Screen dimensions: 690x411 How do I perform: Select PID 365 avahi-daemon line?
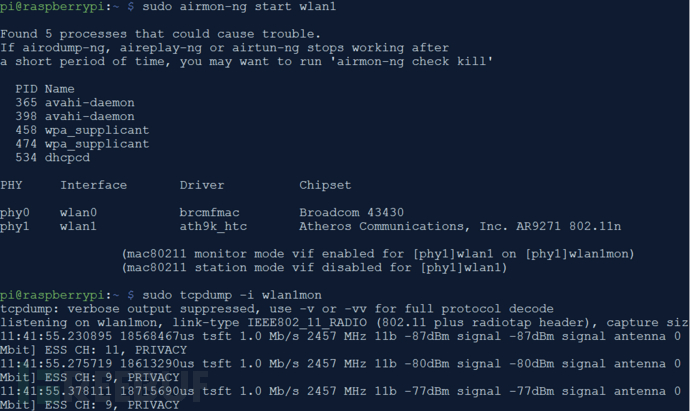point(75,103)
